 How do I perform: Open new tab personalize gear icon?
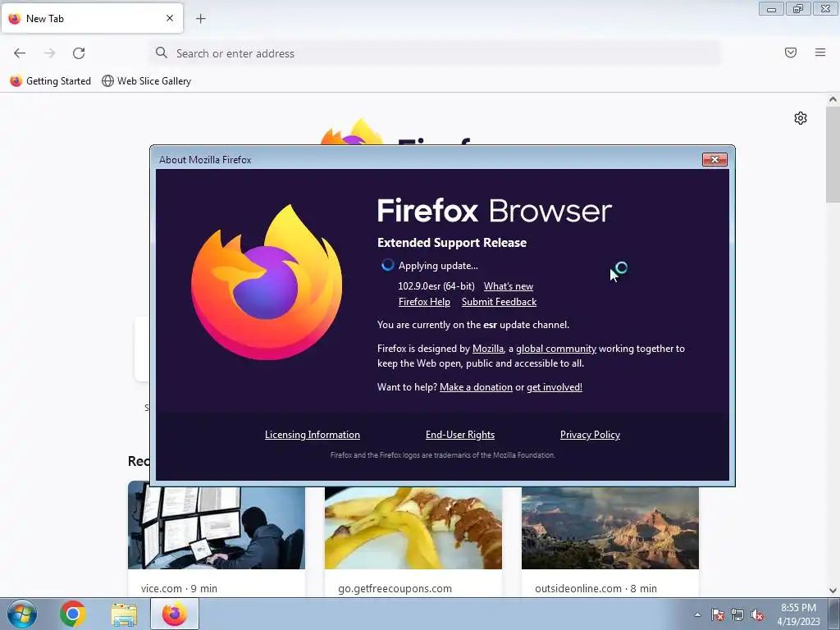point(801,118)
